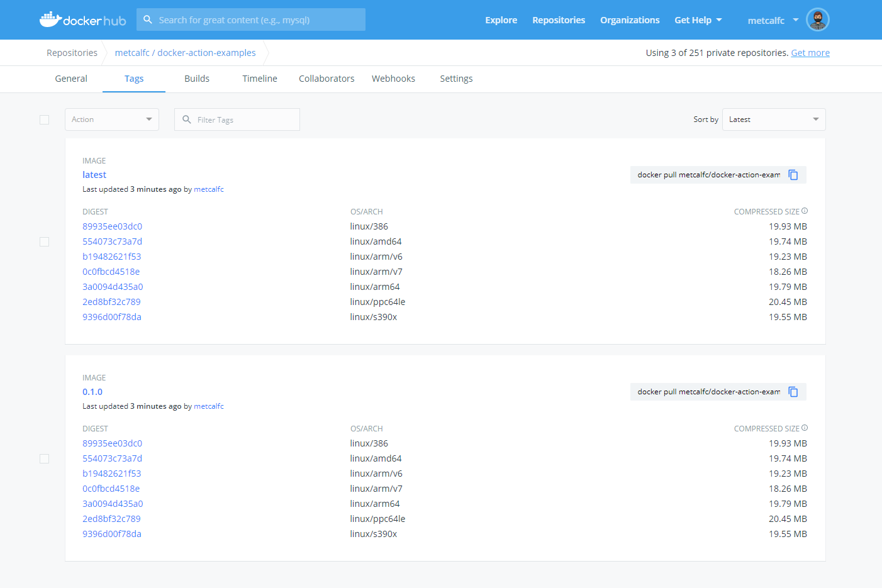The image size is (882, 588).
Task: Copy the docker pull command for 0.1.0
Action: [793, 392]
